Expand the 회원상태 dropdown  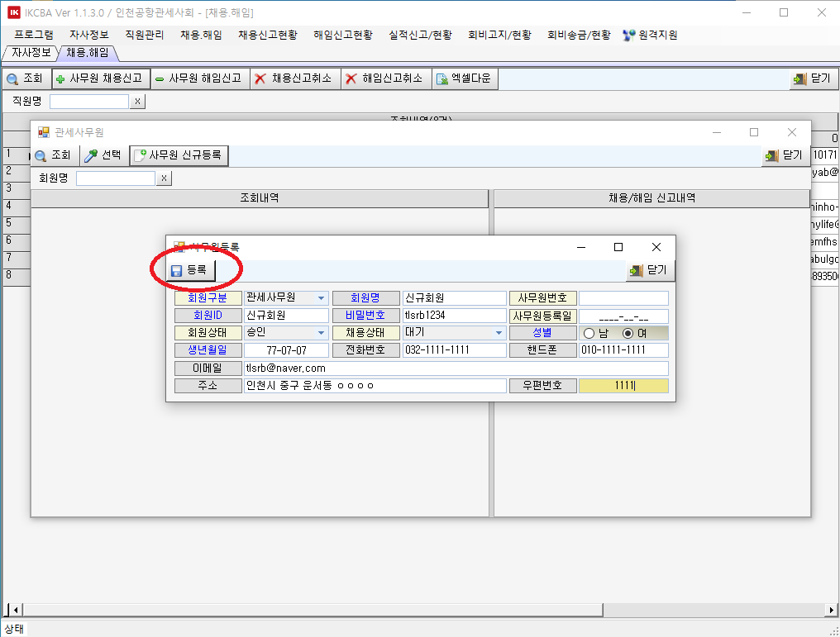321,333
